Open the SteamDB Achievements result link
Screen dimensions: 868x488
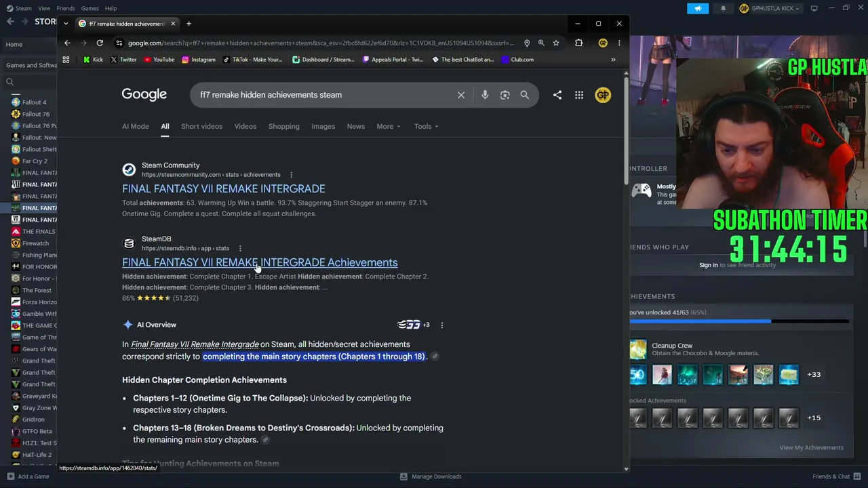[x=260, y=262]
